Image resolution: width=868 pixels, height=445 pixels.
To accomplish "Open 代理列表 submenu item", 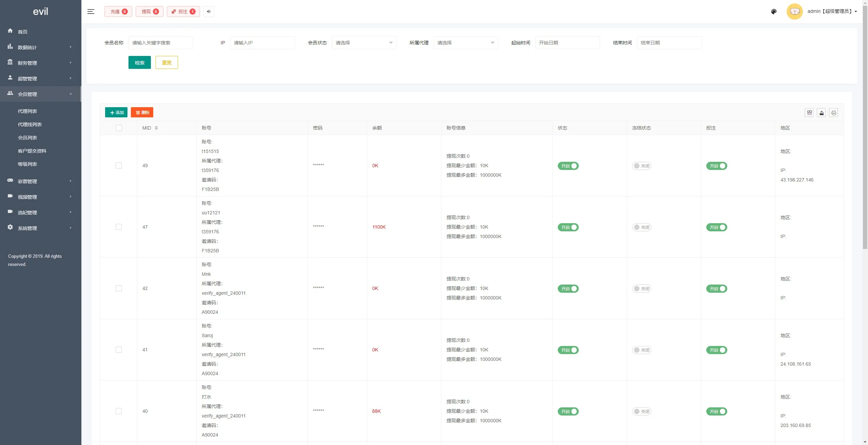I will coord(27,111).
